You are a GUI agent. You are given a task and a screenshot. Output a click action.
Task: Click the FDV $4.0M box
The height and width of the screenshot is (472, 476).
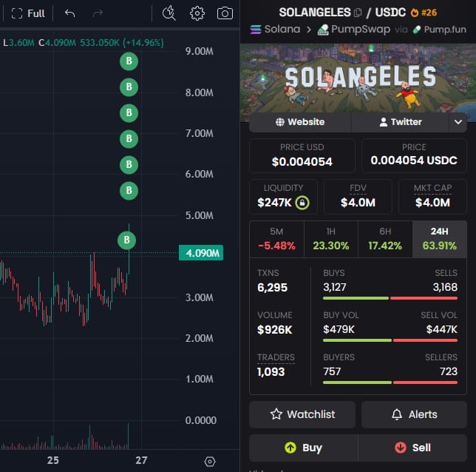pos(358,197)
